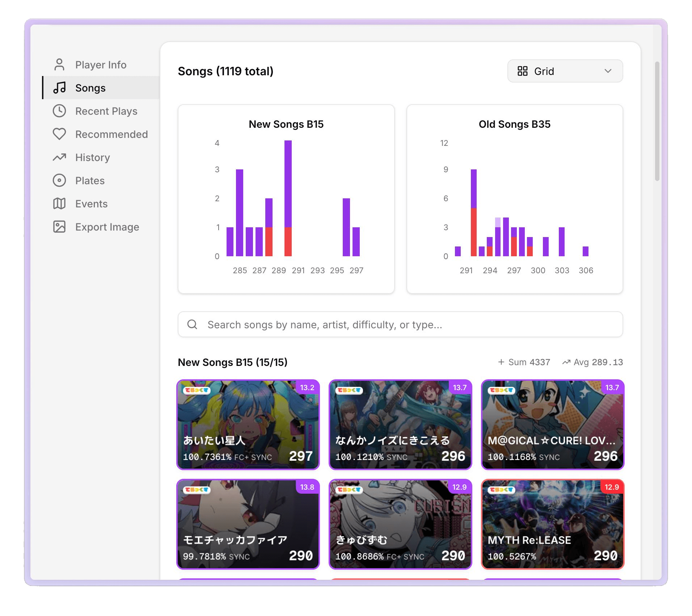Open the きゅびずむ song card
This screenshot has width=692, height=616.
(x=400, y=524)
